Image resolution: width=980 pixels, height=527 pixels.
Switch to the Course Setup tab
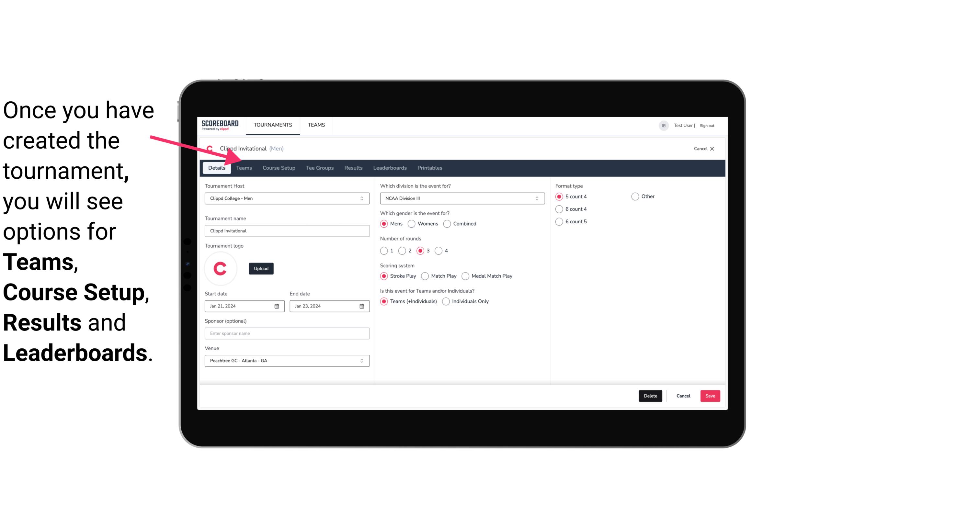279,167
